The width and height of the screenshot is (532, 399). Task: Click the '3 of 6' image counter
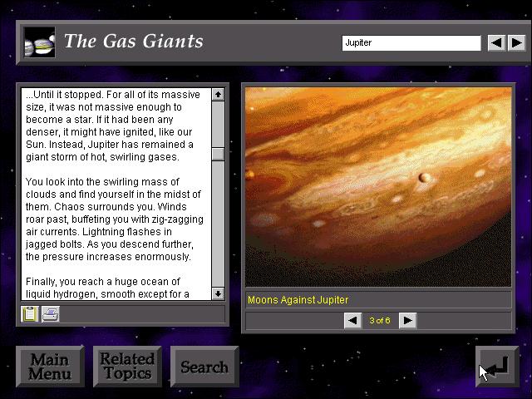tap(380, 321)
